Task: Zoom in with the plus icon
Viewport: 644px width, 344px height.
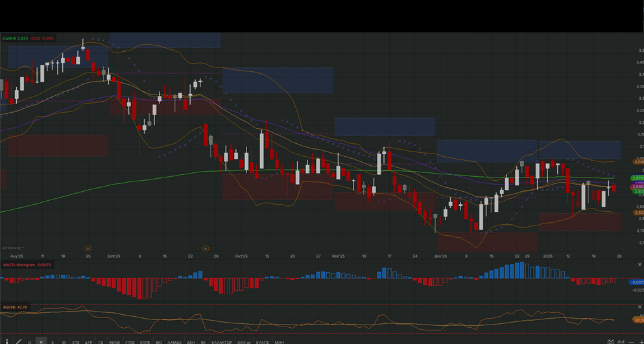Action: (x=641, y=342)
